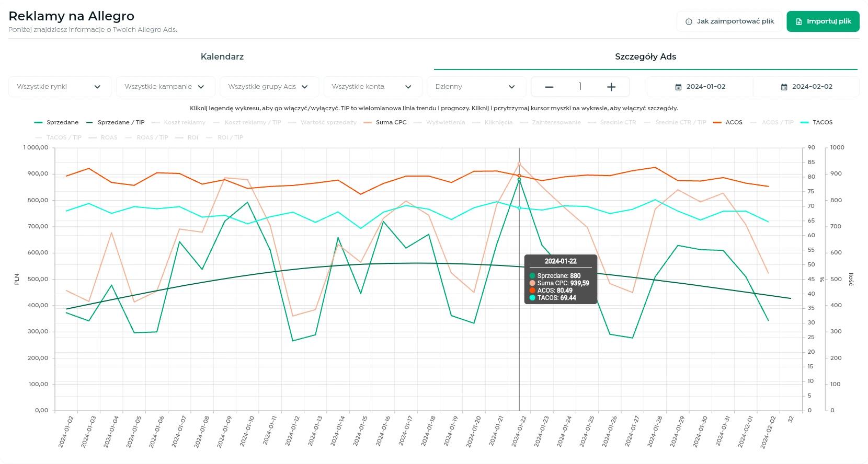Click the info icon on Jak zaimportować plik
The height and width of the screenshot is (464, 868).
tap(689, 21)
